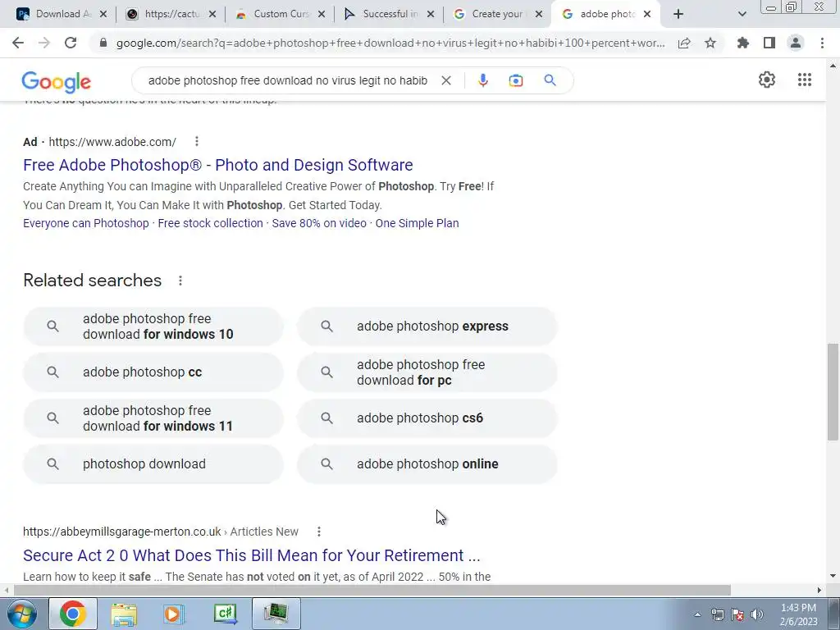Clear the Google search box text
This screenshot has width=840, height=630.
[x=445, y=80]
